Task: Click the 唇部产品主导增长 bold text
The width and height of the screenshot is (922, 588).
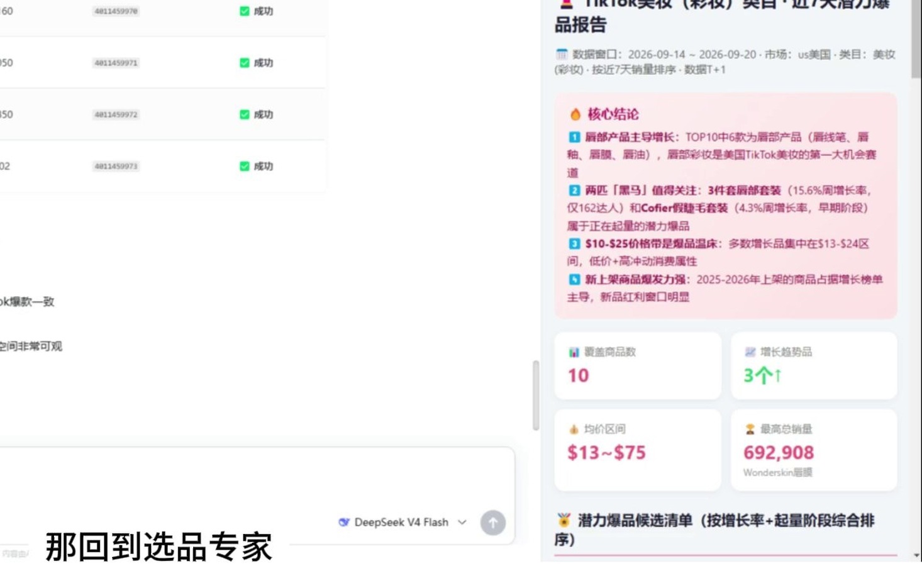Action: pyautogui.click(x=630, y=137)
